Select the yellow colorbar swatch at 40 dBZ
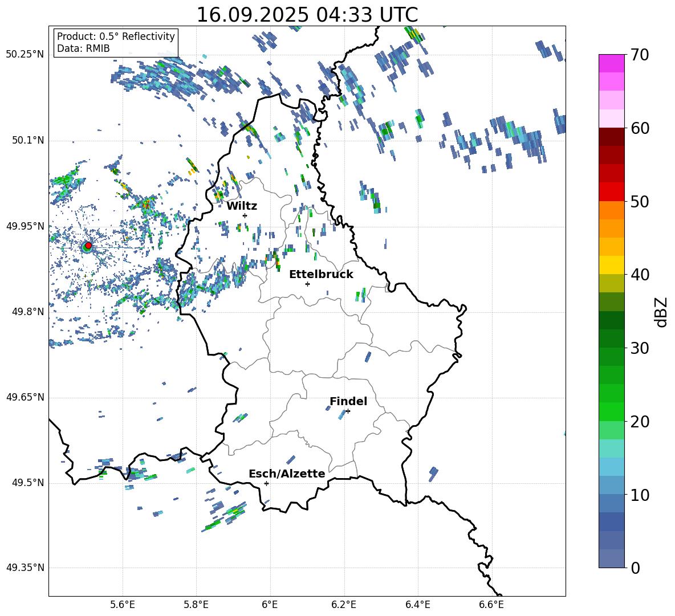 pyautogui.click(x=611, y=265)
